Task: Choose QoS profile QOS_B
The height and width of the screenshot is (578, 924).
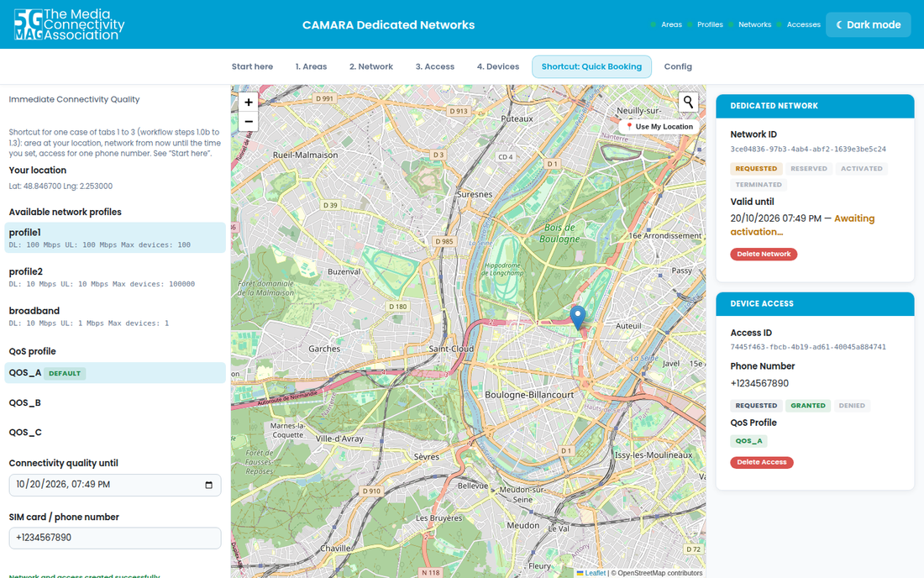Action: click(x=115, y=402)
